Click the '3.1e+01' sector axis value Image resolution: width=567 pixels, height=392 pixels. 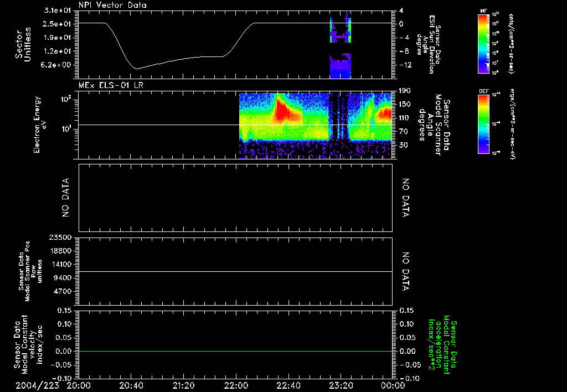click(x=58, y=11)
